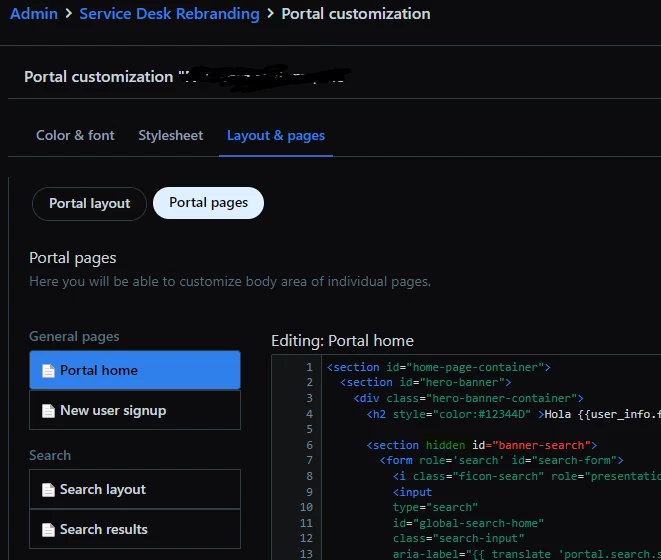
Task: Click the Search layout file icon
Action: point(48,490)
